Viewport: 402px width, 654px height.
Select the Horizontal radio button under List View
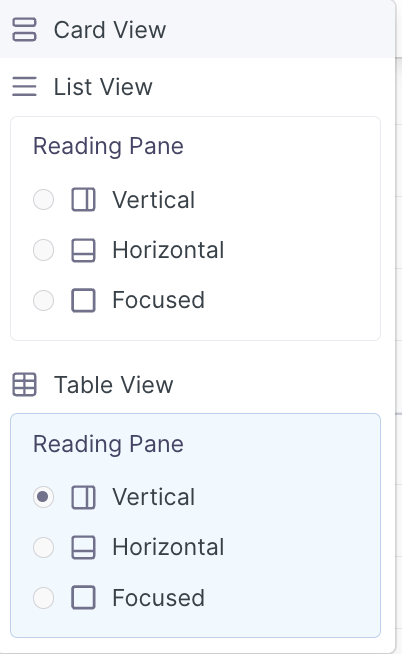43,250
